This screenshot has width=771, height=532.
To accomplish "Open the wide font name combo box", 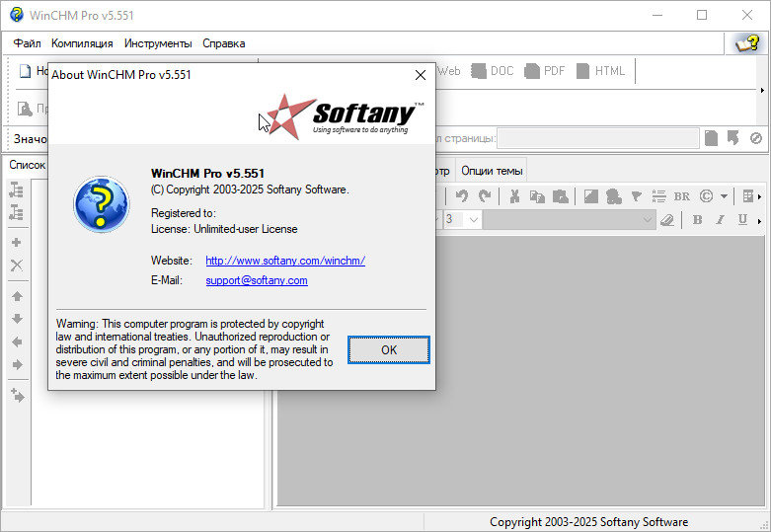I will point(569,219).
